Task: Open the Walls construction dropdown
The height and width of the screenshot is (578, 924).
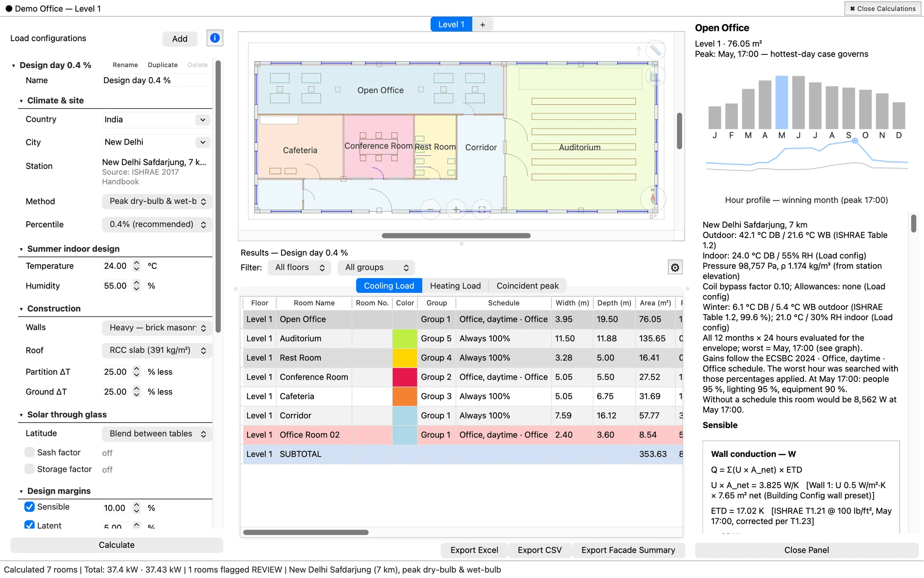Action: pyautogui.click(x=157, y=328)
